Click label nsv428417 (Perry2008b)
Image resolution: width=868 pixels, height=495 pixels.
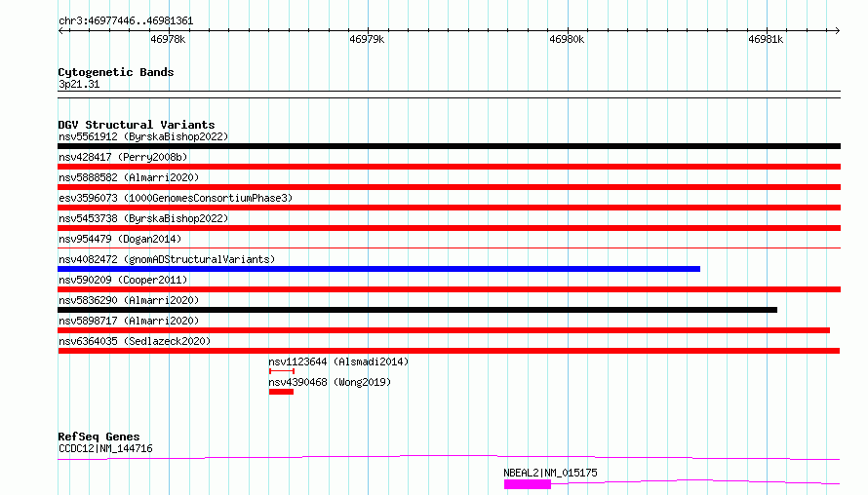pyautogui.click(x=123, y=157)
